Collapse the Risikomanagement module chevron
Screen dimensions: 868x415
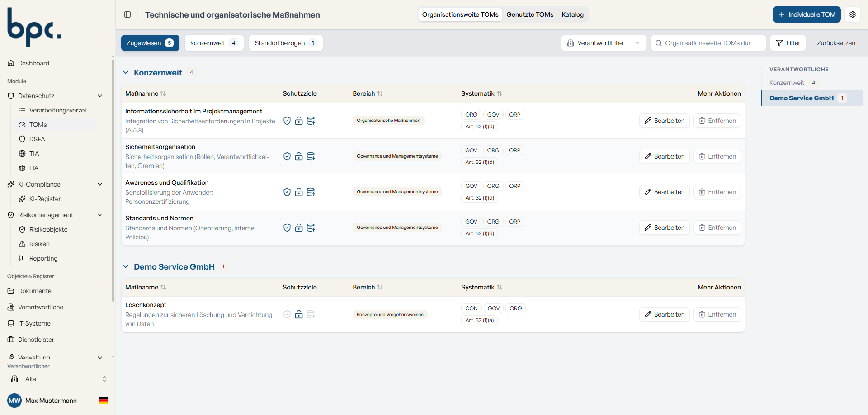100,215
